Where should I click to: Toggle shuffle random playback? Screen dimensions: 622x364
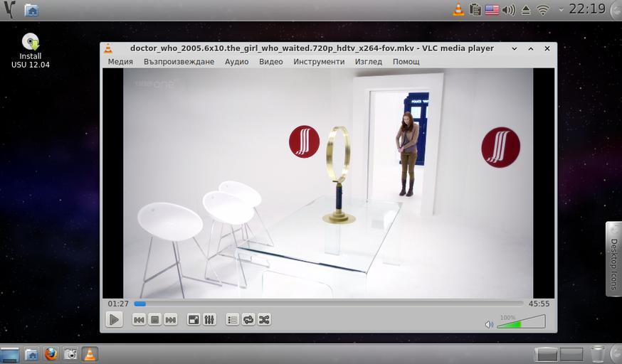click(x=264, y=320)
